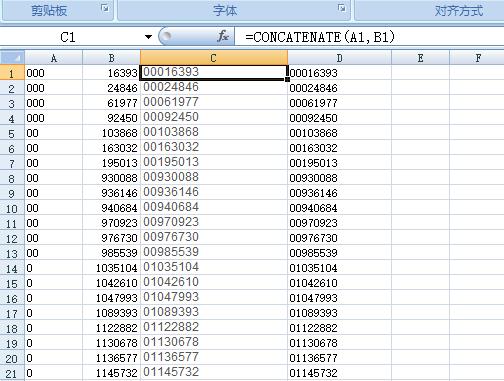504x381 pixels.
Task: Click cell D19 showing 01130678
Action: click(x=339, y=343)
